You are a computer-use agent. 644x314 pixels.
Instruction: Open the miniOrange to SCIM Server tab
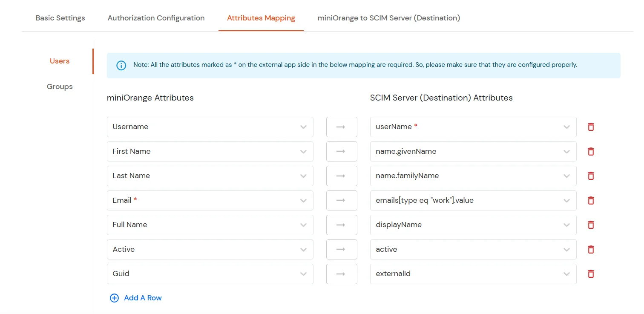point(388,18)
